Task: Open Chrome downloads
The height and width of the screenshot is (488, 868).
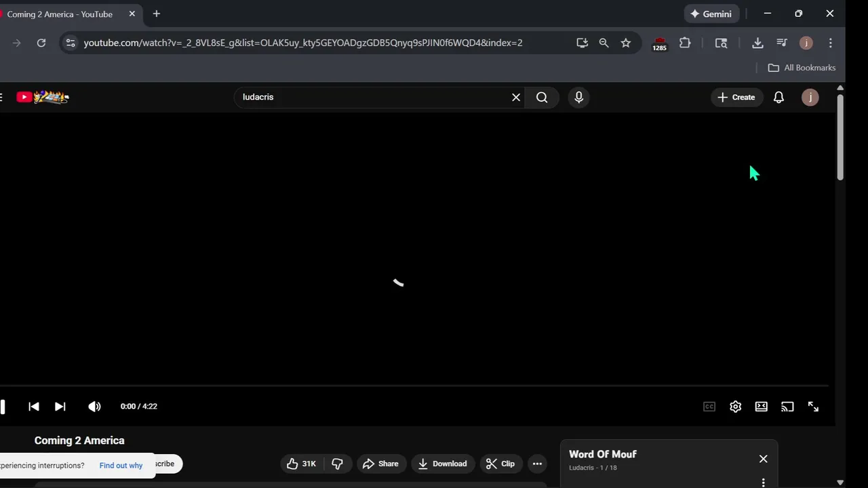Action: 757,43
